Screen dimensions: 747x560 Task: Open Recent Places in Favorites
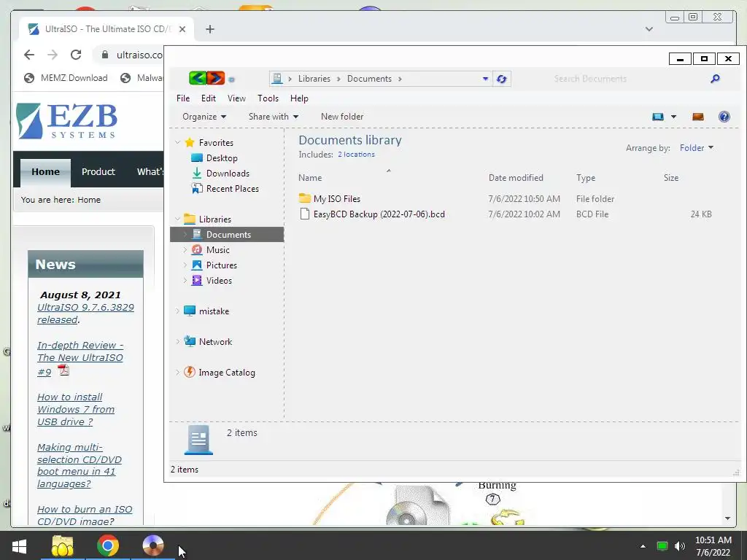(x=232, y=189)
